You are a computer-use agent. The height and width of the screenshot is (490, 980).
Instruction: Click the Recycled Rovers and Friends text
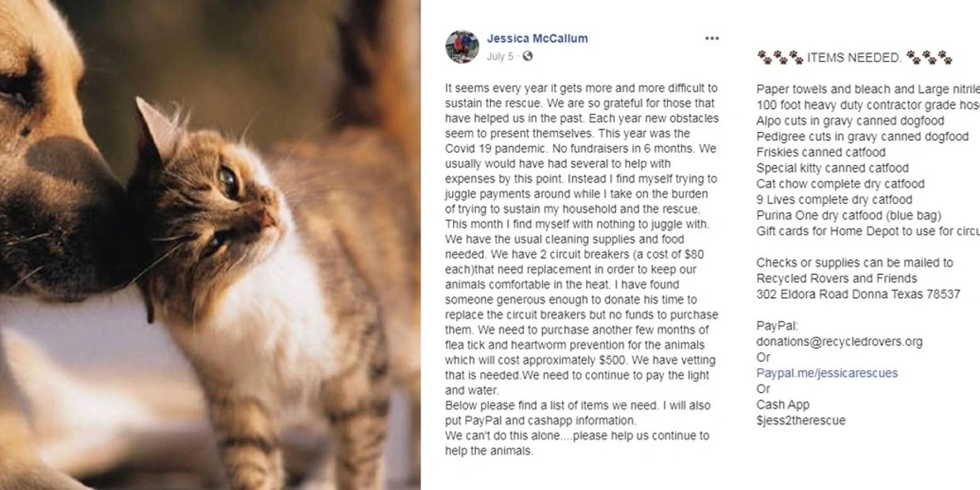(837, 278)
